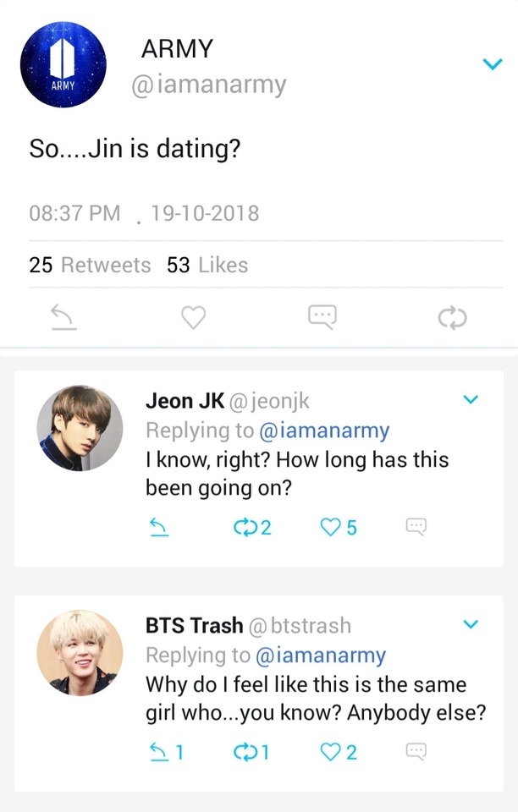Like the main ARMY tweet
The image size is (518, 812).
pyautogui.click(x=194, y=317)
